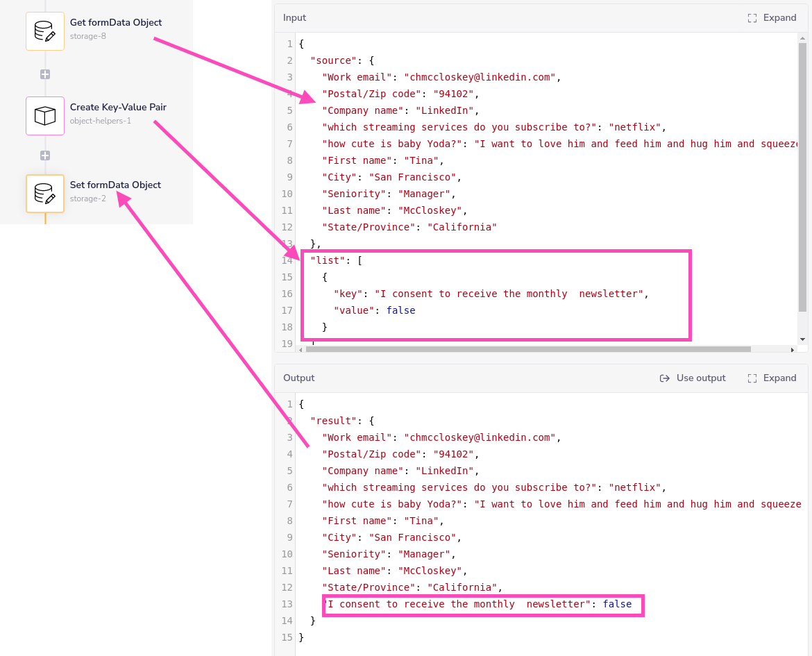Image resolution: width=812 pixels, height=656 pixels.
Task: Click the Input panel scroll-down arrow
Action: 802,339
